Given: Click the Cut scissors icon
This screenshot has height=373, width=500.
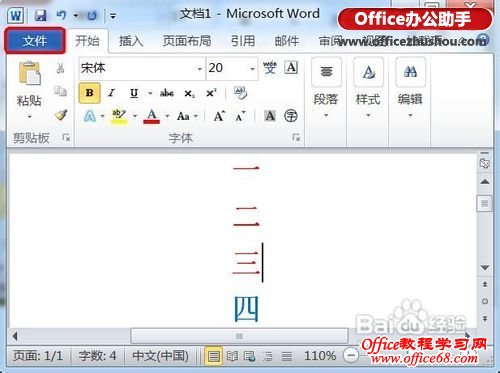Looking at the screenshot, I should tap(60, 68).
